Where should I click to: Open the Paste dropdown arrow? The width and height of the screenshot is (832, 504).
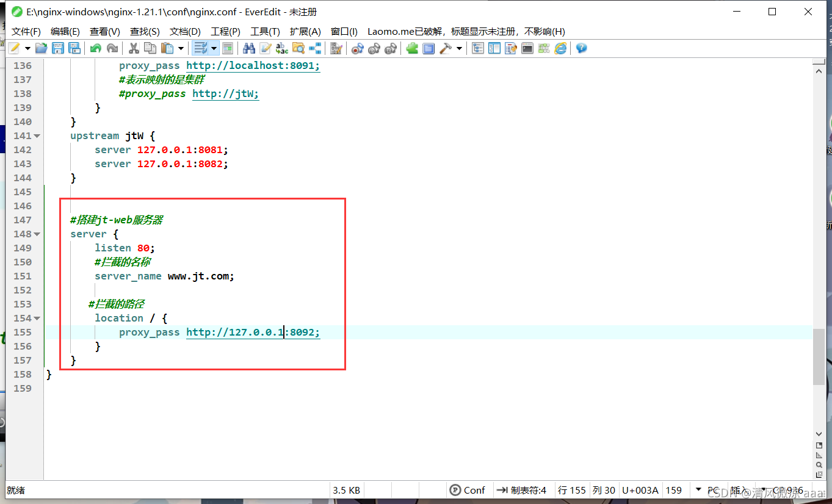(x=181, y=48)
